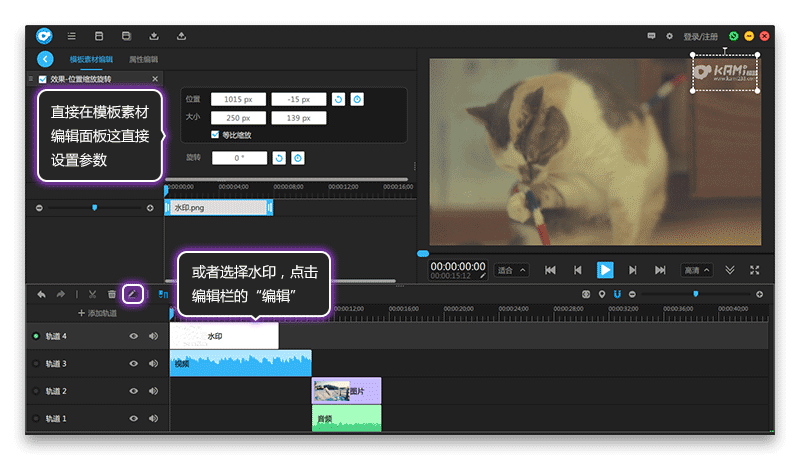The height and width of the screenshot is (460, 800).
Task: Switch to the 属性编辑 tab
Action: coord(143,60)
